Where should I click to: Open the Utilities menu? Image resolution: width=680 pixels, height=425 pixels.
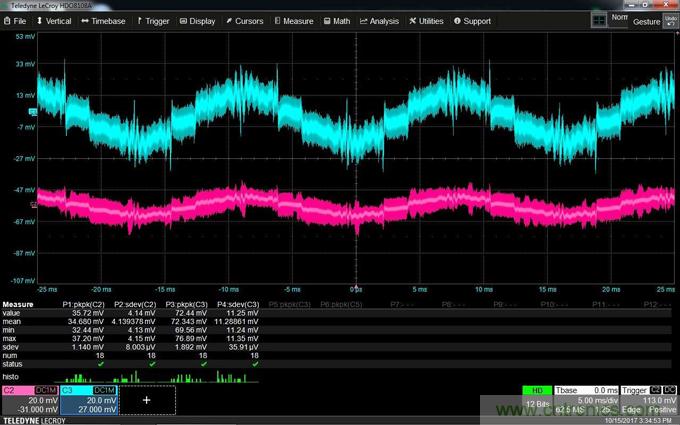427,20
